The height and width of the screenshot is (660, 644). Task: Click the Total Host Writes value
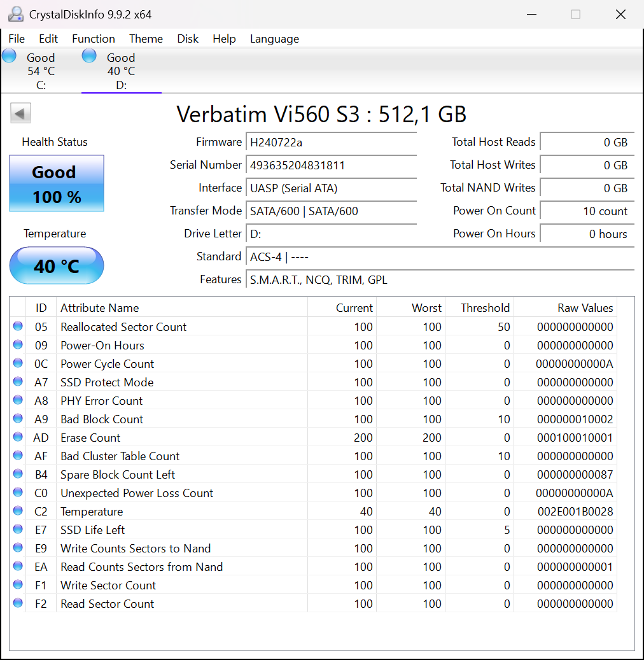tap(587, 165)
